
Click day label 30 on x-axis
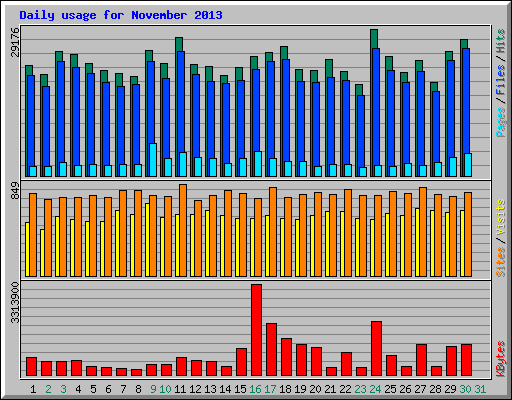465,389
